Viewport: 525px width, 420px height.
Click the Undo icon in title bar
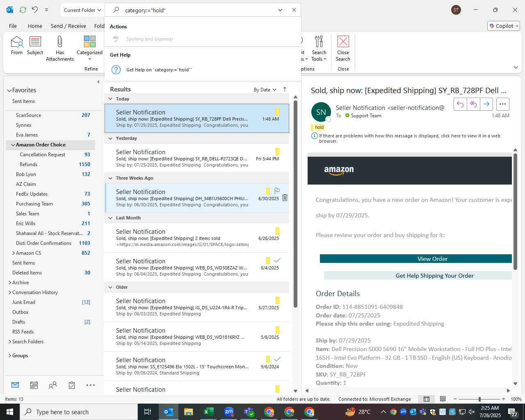[35, 10]
